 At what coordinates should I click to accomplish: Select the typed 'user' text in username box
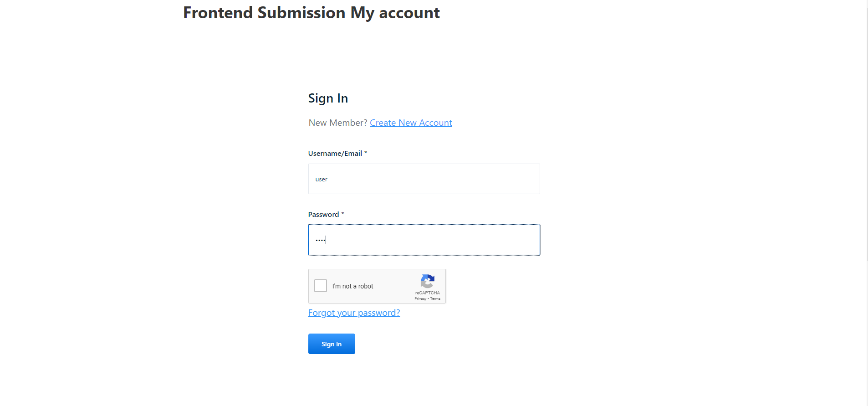(321, 179)
